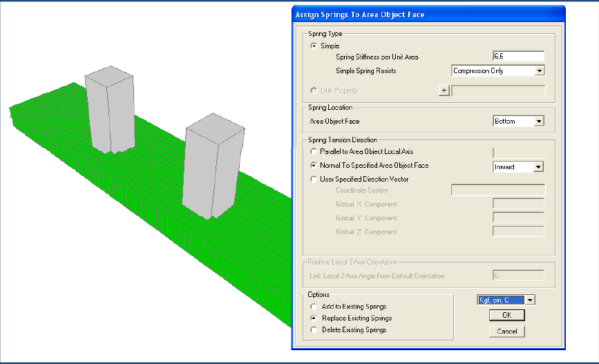Viewport: 599px width, 364px height.
Task: Open the Inward direction dropdown
Action: (539, 166)
